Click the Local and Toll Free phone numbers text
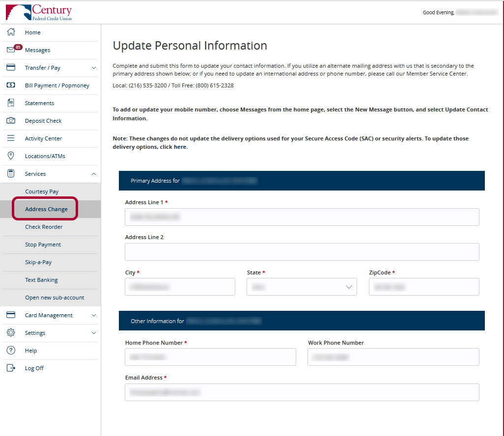This screenshot has width=504, height=436. [x=173, y=85]
